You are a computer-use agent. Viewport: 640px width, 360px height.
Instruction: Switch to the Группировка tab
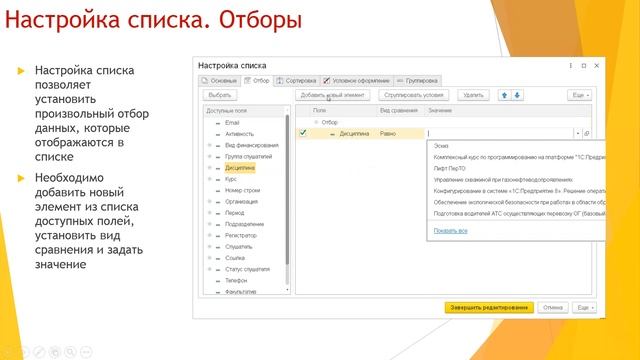pos(418,81)
